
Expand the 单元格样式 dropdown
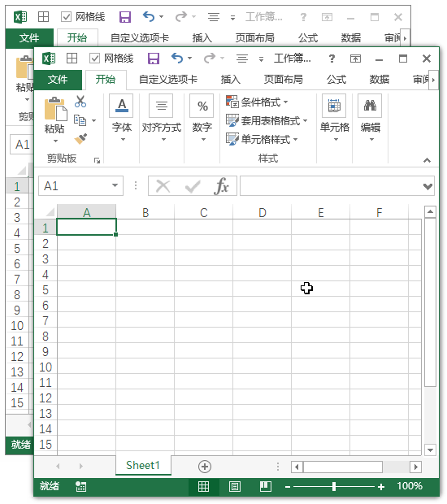pos(296,140)
